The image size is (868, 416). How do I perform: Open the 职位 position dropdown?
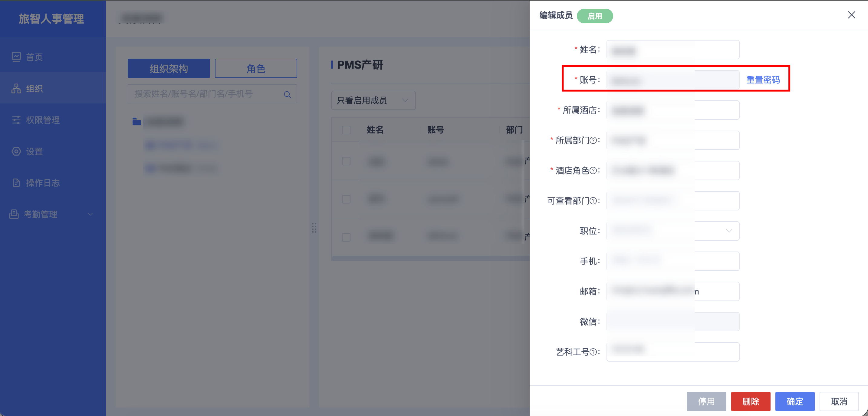(673, 231)
